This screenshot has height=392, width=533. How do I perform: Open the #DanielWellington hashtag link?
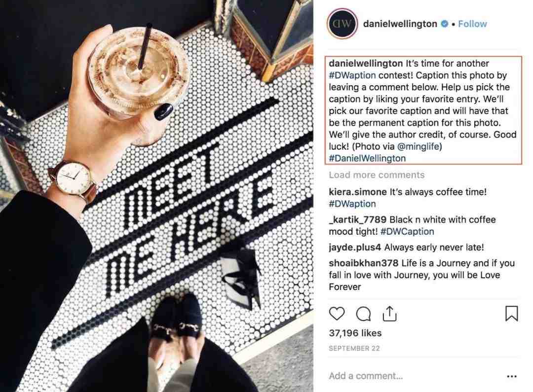(x=367, y=158)
